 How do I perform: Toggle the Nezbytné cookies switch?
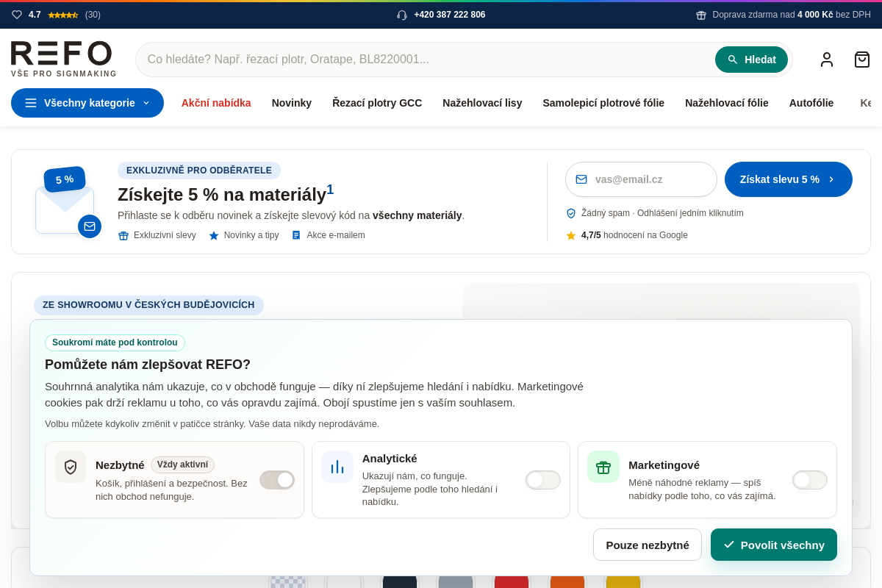point(277,480)
